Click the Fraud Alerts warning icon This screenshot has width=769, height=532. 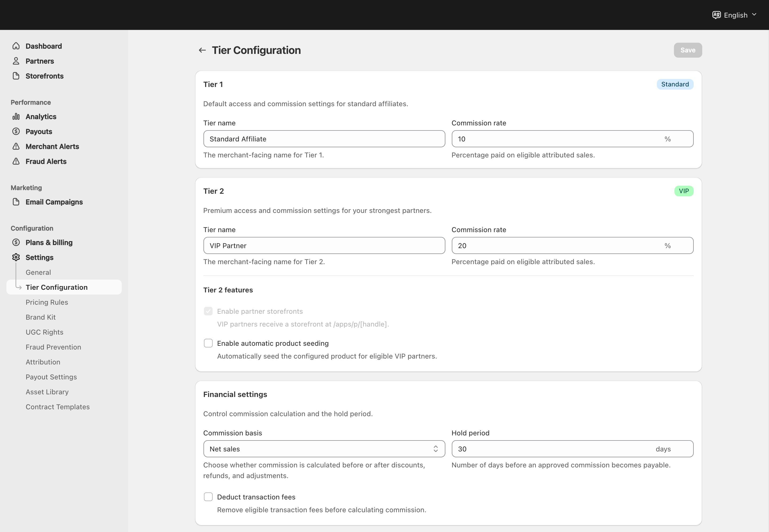[16, 161]
